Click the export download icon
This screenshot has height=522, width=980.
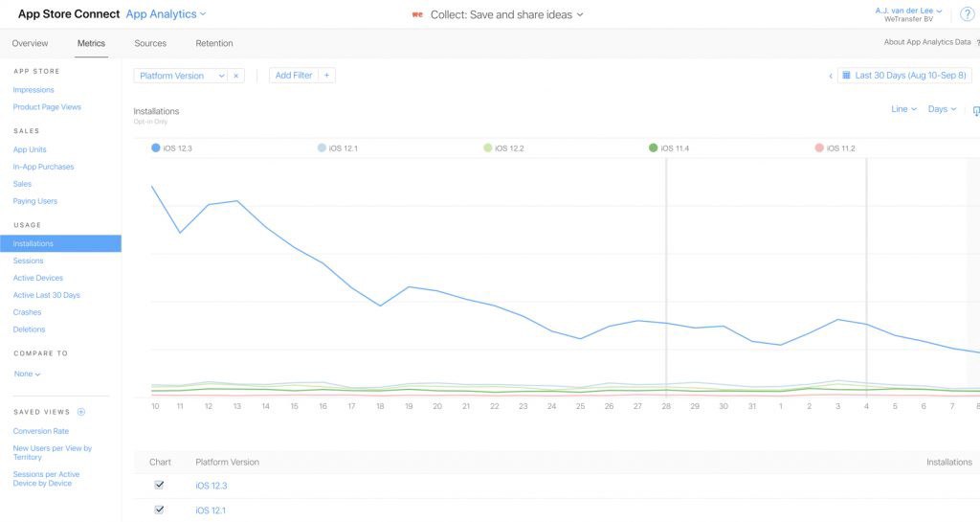975,110
